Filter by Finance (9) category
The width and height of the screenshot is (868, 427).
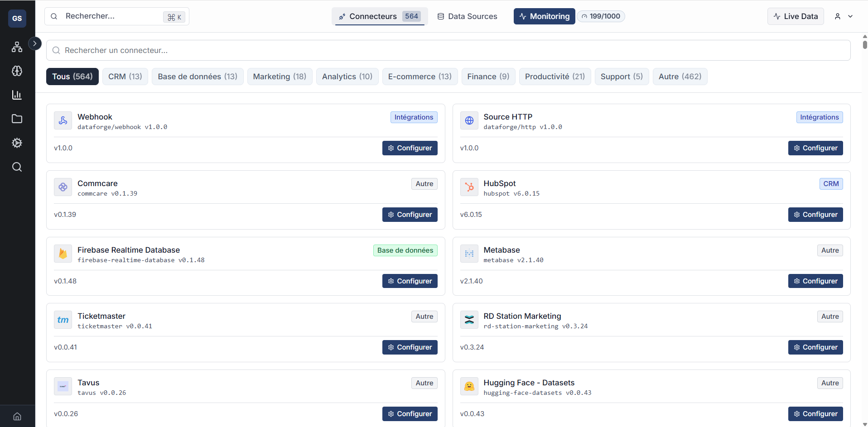pyautogui.click(x=488, y=77)
